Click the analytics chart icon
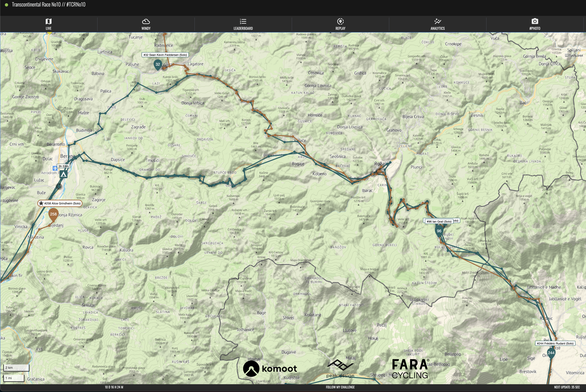Screen dimensions: 586x392 pyautogui.click(x=438, y=21)
